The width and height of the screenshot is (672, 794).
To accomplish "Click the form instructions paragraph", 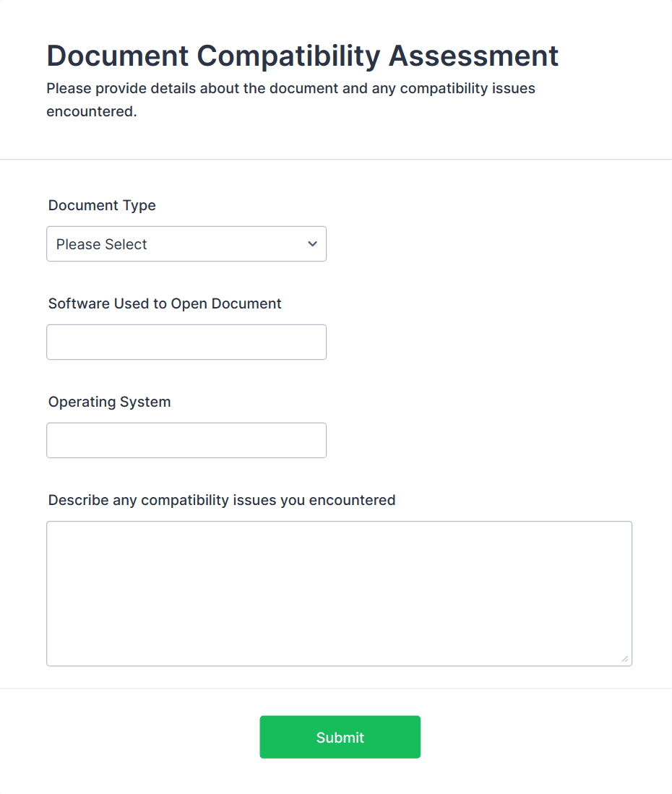I will [x=290, y=99].
